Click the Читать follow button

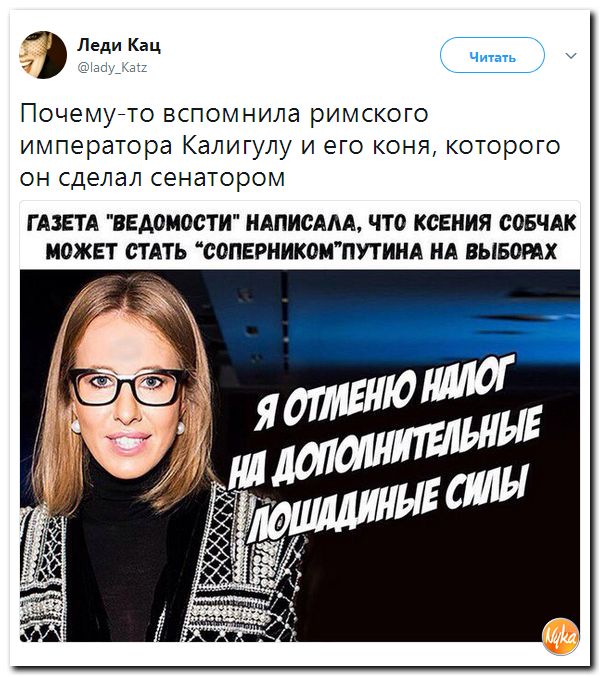click(492, 55)
